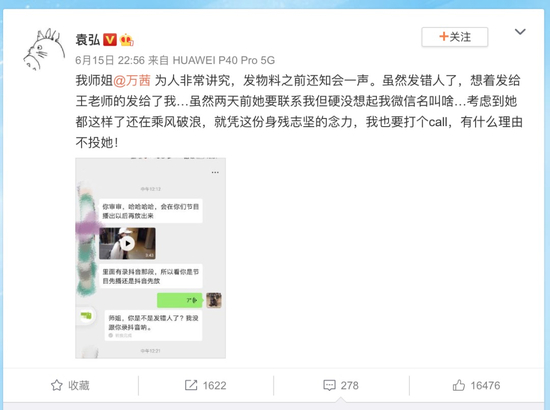Expand the post options chevron menu

point(520,32)
